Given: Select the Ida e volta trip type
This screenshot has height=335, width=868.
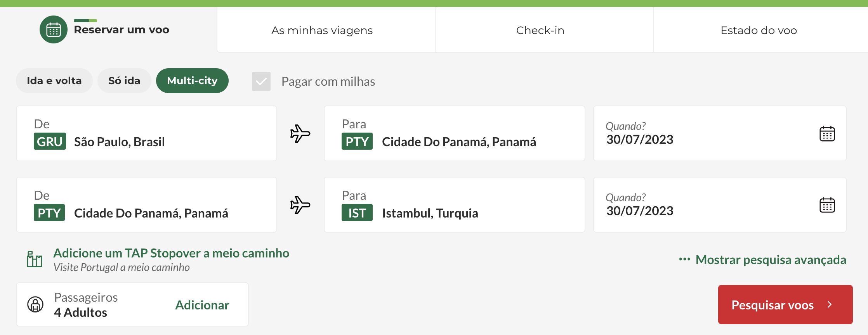Looking at the screenshot, I should point(54,81).
